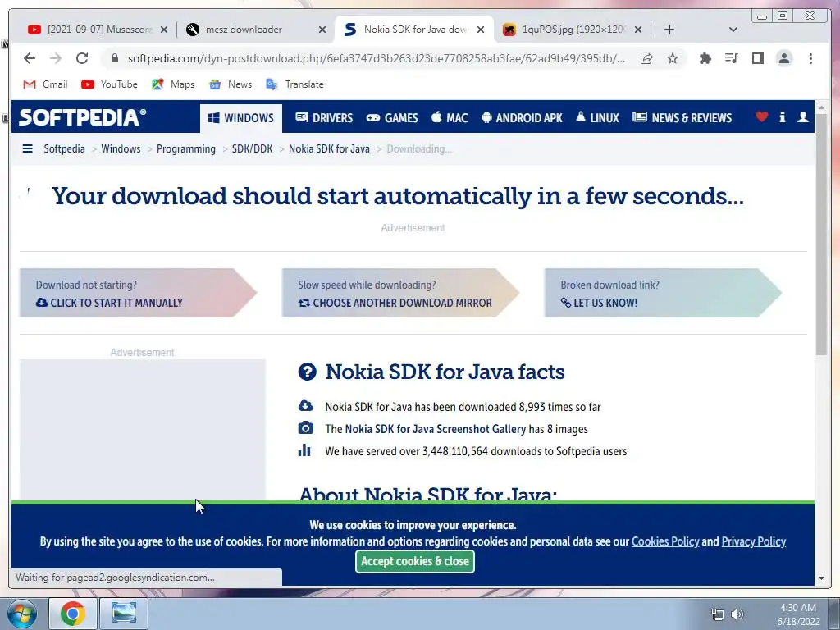Click the browser forward arrow
Screen dimensions: 840x630
point(56,58)
